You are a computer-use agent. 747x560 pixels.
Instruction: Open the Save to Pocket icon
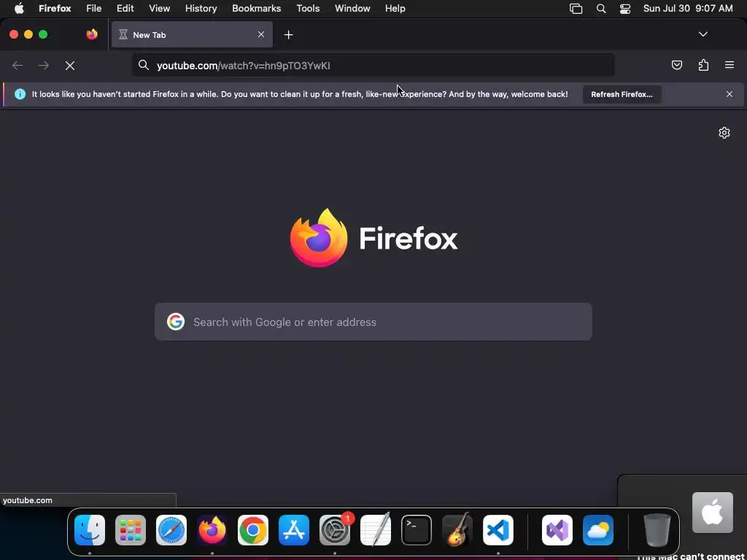pyautogui.click(x=676, y=65)
